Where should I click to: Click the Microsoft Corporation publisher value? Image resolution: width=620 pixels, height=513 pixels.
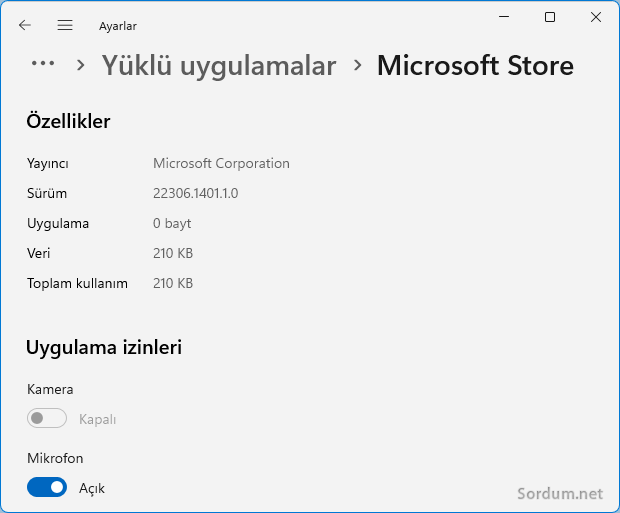[x=221, y=163]
